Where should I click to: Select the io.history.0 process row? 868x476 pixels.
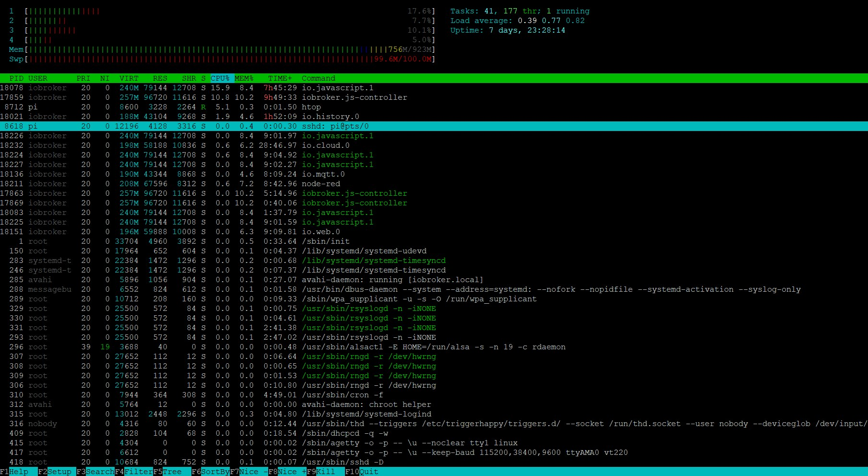434,117
